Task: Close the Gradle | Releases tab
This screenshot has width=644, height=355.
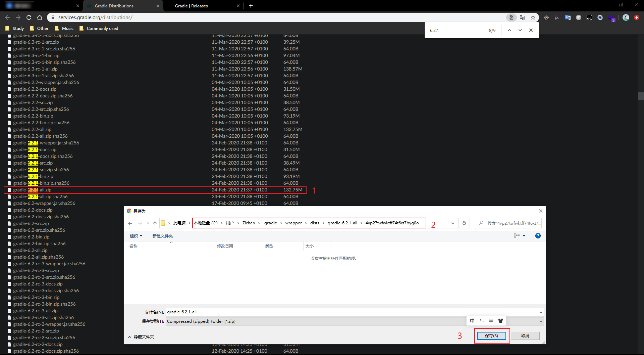Action: (238, 6)
